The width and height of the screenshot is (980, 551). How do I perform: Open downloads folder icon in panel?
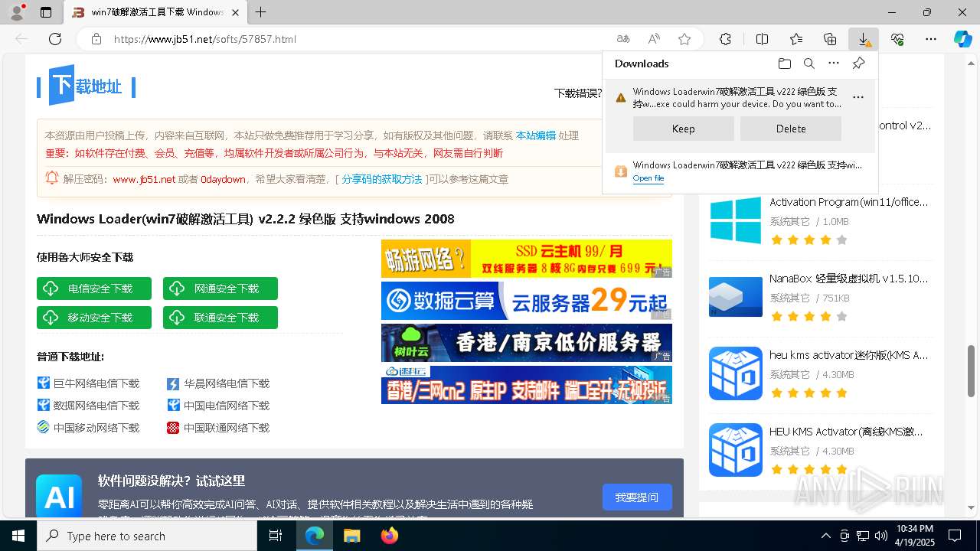[784, 64]
